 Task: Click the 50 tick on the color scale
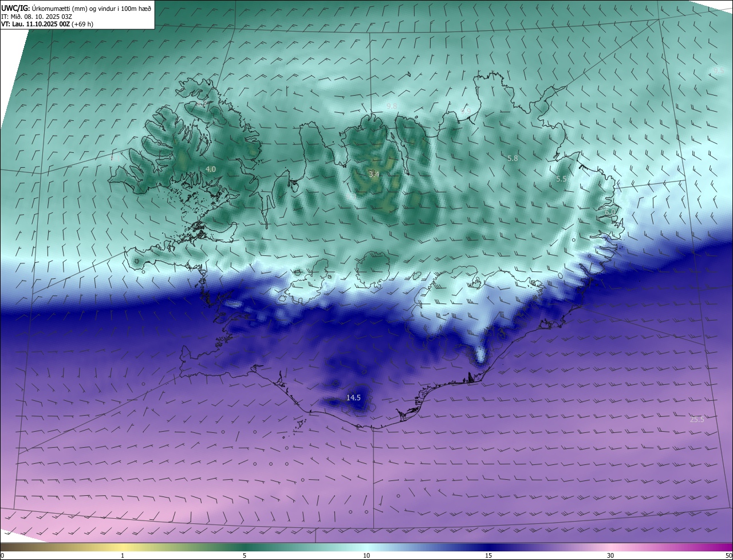tap(728, 555)
